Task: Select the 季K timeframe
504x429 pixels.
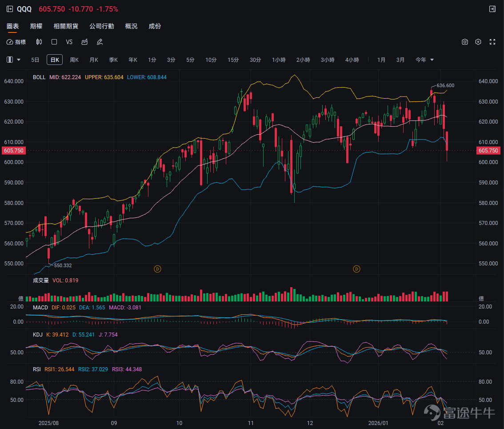Action: [x=113, y=60]
